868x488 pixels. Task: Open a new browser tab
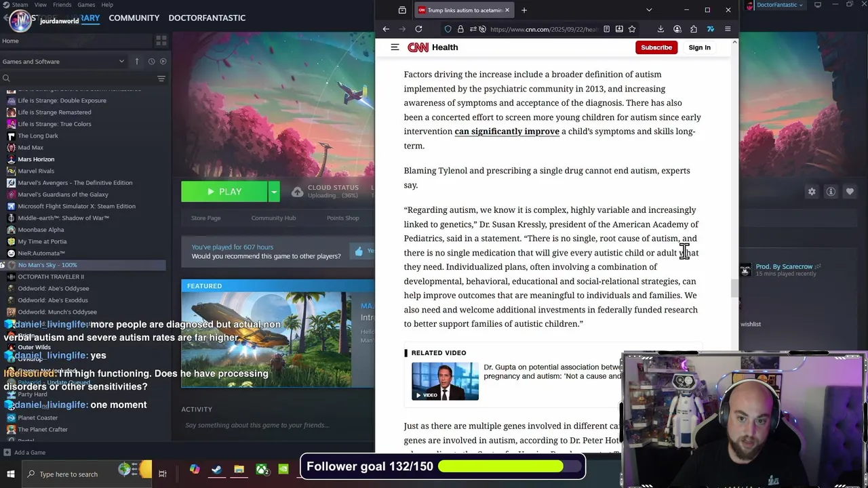click(524, 10)
